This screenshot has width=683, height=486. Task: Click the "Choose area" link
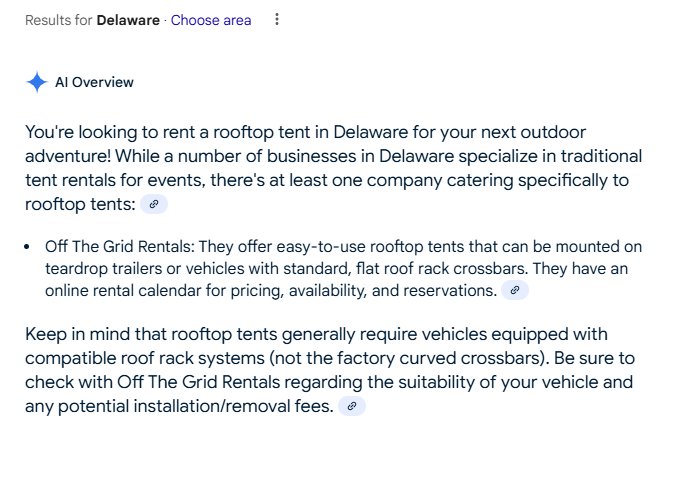(x=211, y=20)
